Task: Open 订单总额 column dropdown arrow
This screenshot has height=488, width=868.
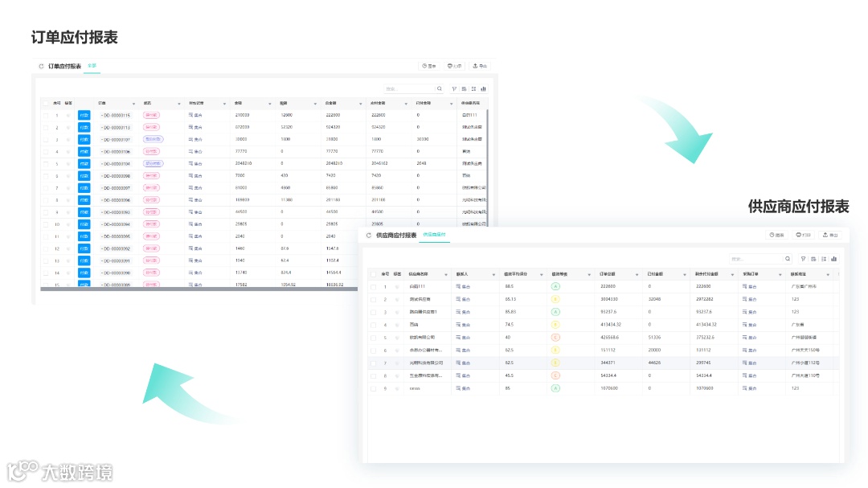Action: point(636,275)
